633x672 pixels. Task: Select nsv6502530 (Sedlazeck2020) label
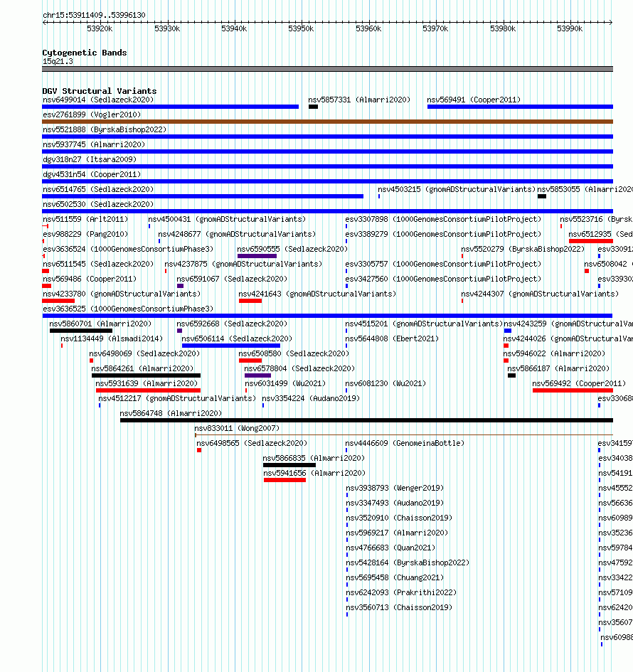point(98,204)
